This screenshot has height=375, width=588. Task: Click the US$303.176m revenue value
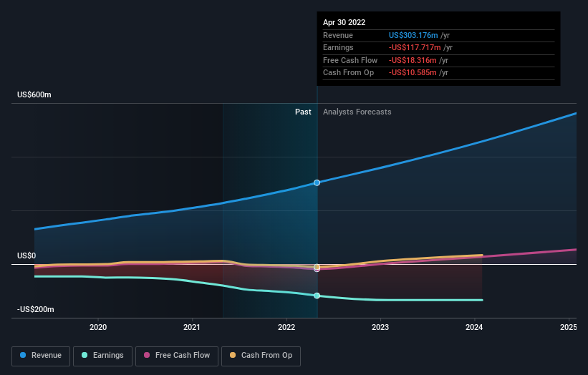tap(413, 35)
